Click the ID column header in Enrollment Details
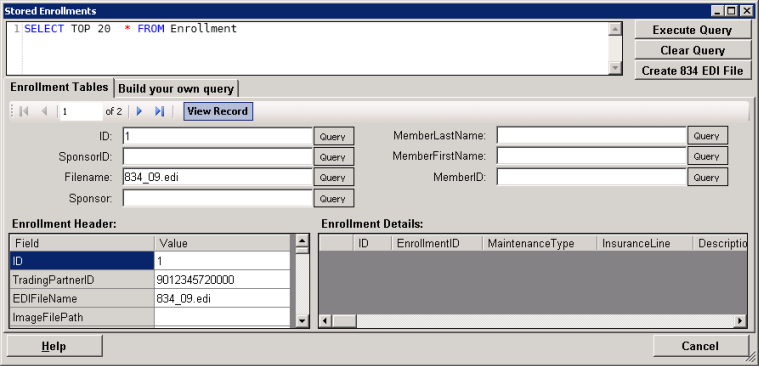The height and width of the screenshot is (366, 759). [x=372, y=243]
